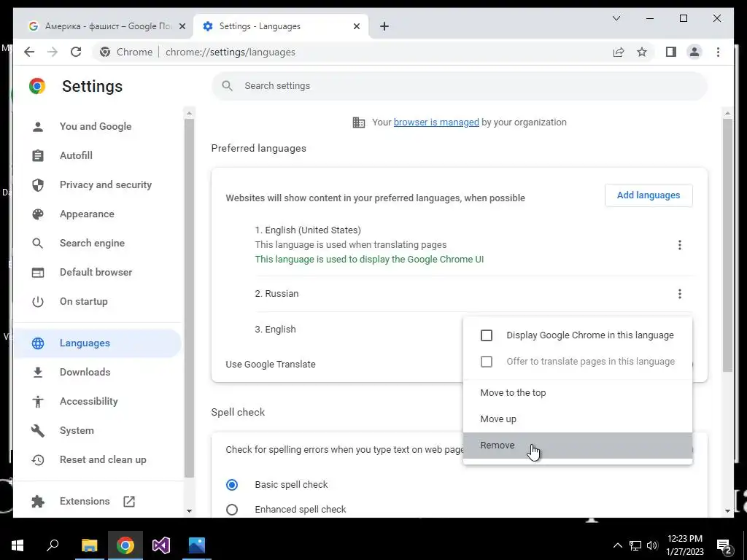
Task: Open the Autofill section
Action: click(76, 155)
